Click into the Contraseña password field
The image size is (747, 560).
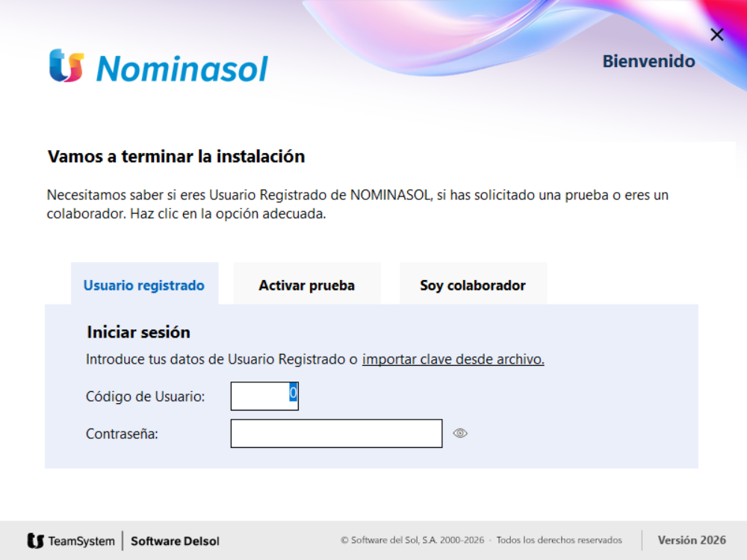[x=336, y=433]
